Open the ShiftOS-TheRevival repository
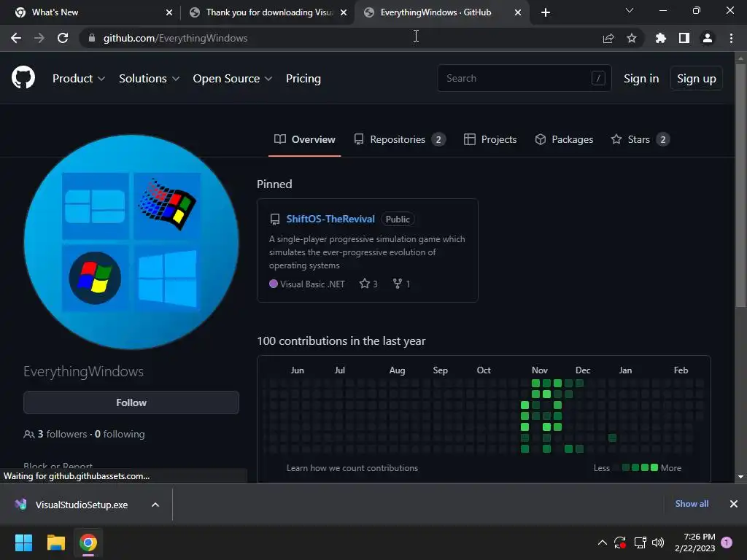Screen dimensions: 747x560 (330, 219)
